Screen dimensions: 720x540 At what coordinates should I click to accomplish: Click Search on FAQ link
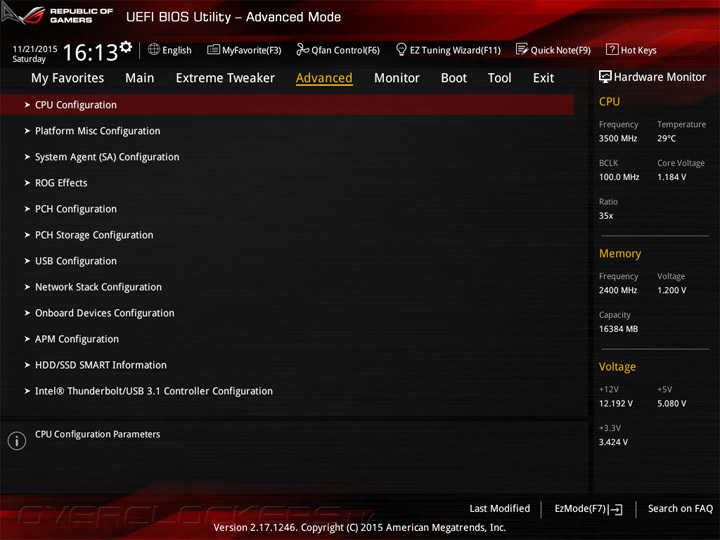681,509
